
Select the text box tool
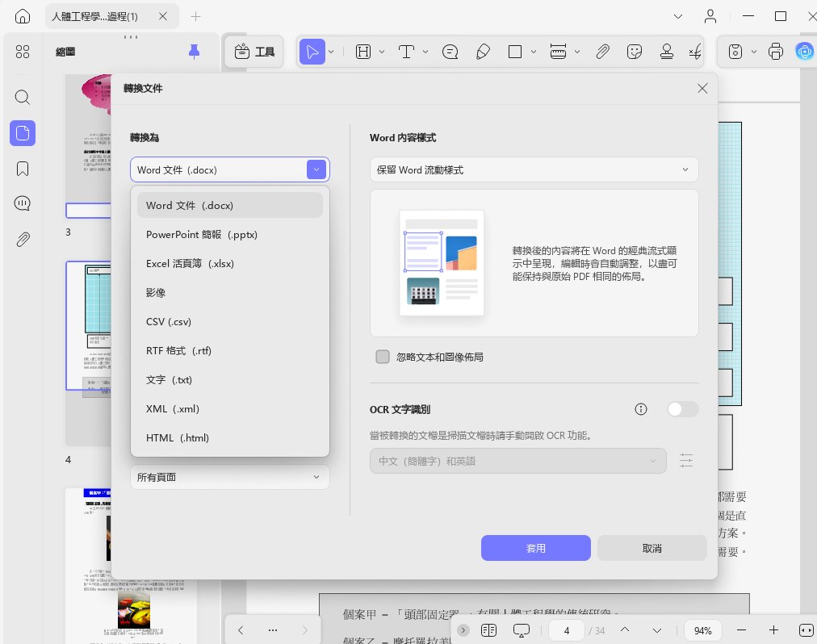(x=406, y=52)
